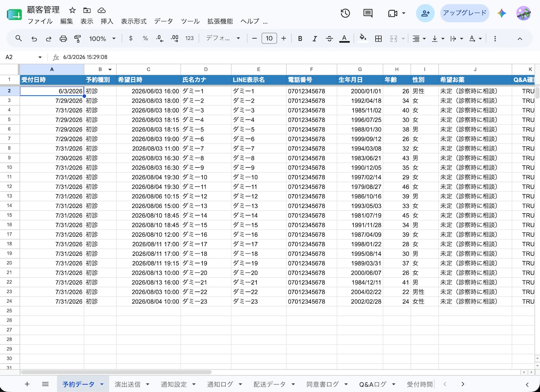This screenshot has height=392, width=540.
Task: Toggle strikethrough formatting
Action: coord(329,38)
